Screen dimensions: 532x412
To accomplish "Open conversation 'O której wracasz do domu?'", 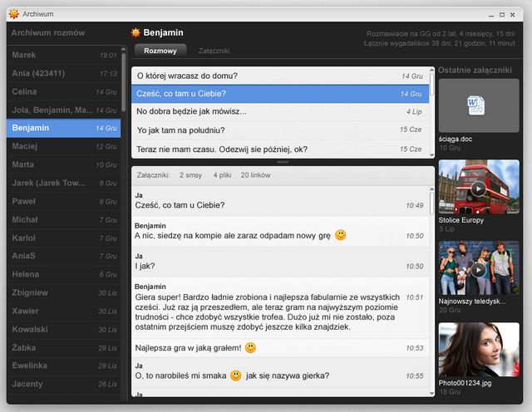I will pyautogui.click(x=280, y=76).
